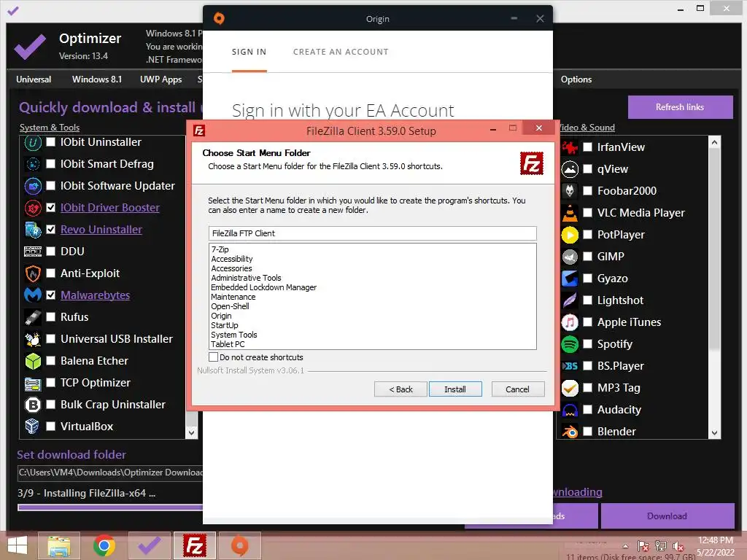The image size is (747, 560).
Task: Click the Windows Start button
Action: pos(18,545)
